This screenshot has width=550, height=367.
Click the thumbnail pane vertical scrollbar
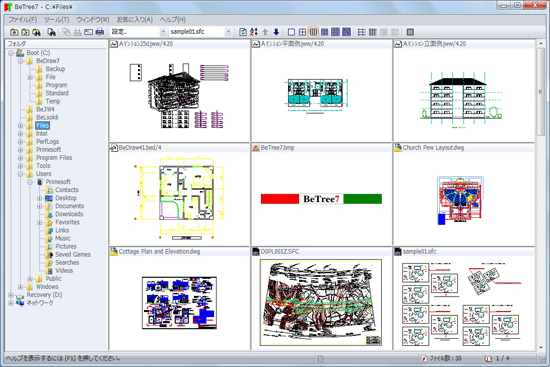click(x=541, y=195)
